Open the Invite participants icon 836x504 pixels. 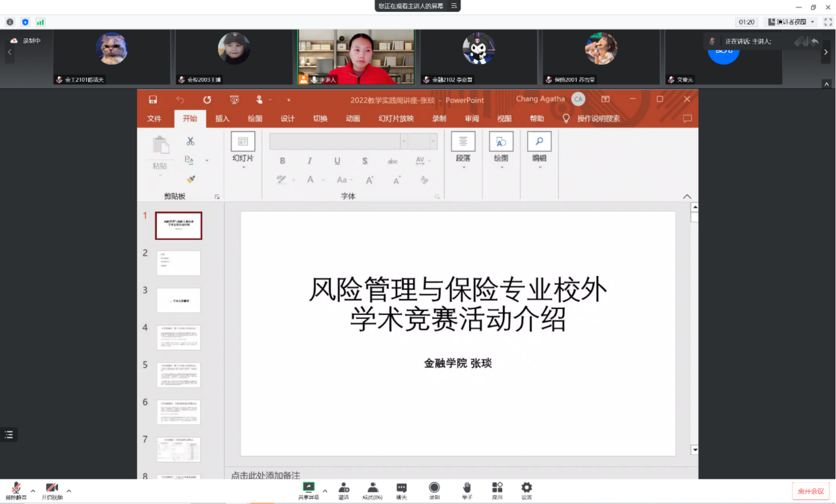point(344,490)
